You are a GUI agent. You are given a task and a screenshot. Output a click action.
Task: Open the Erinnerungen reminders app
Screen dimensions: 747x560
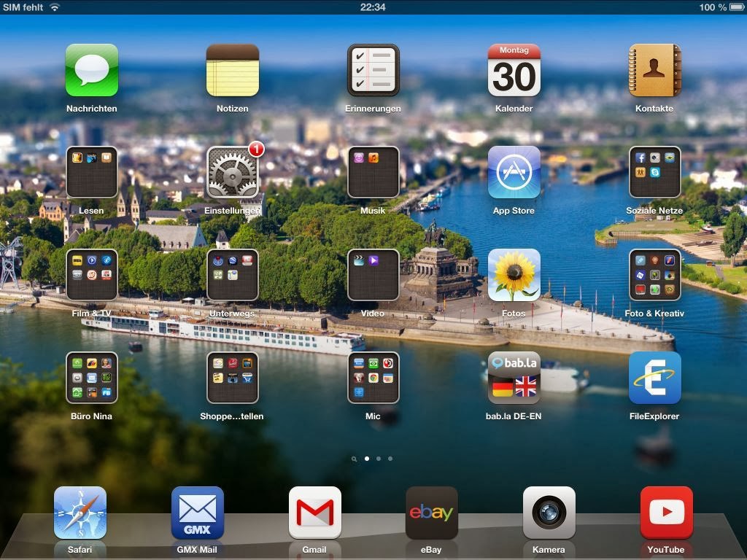pyautogui.click(x=373, y=70)
